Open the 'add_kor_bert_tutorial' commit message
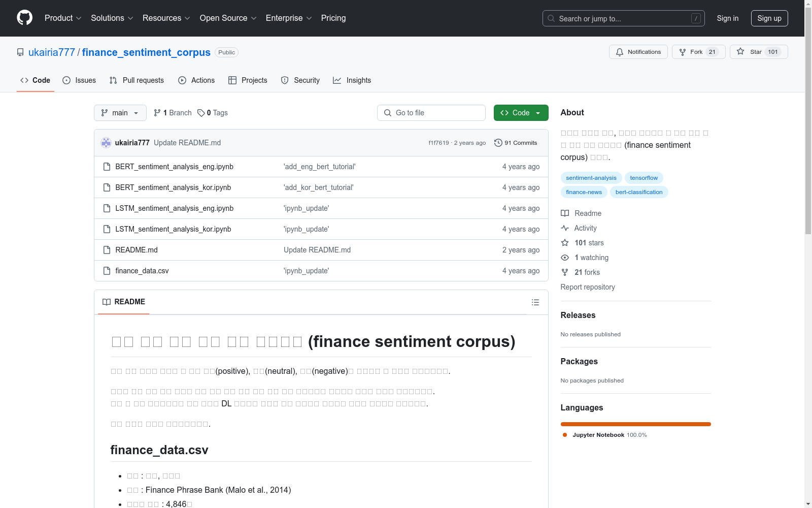The width and height of the screenshot is (812, 508). [x=319, y=187]
